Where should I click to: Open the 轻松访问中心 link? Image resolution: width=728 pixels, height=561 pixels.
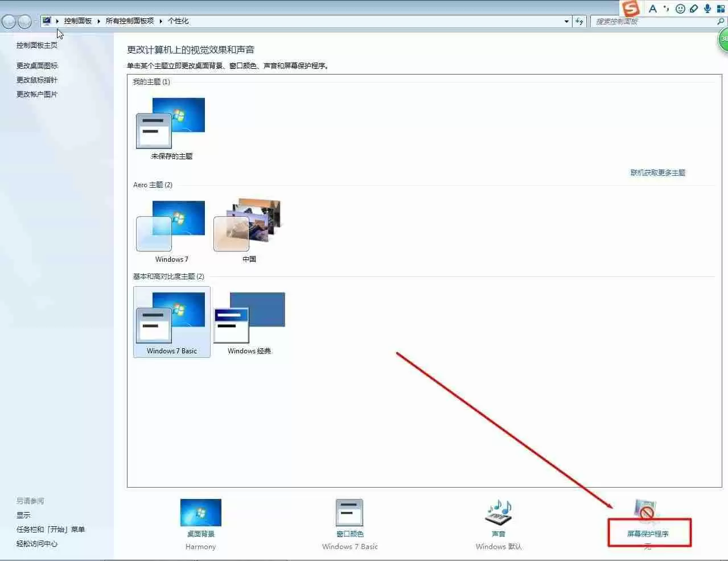[37, 543]
